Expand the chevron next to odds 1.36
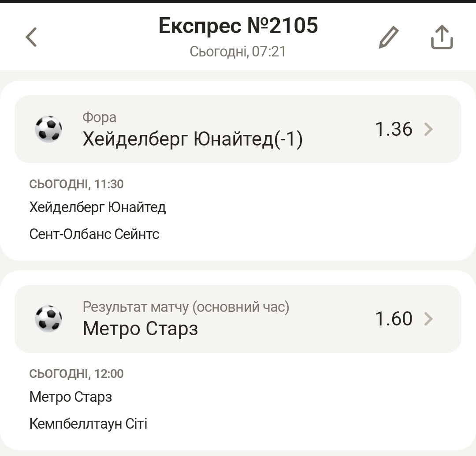 point(428,129)
